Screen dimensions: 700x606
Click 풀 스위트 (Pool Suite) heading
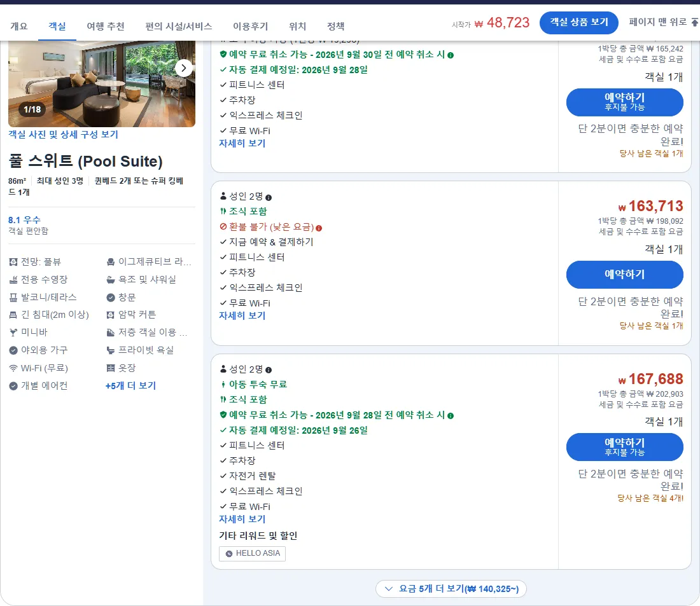point(85,161)
